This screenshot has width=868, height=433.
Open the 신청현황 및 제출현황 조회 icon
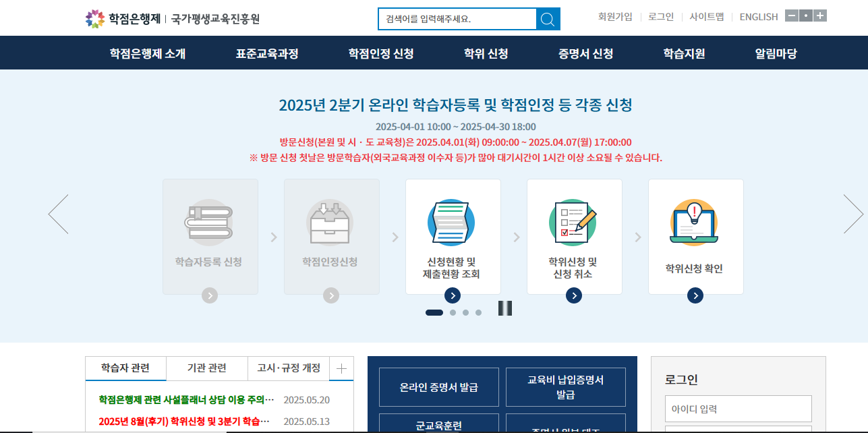click(x=453, y=223)
